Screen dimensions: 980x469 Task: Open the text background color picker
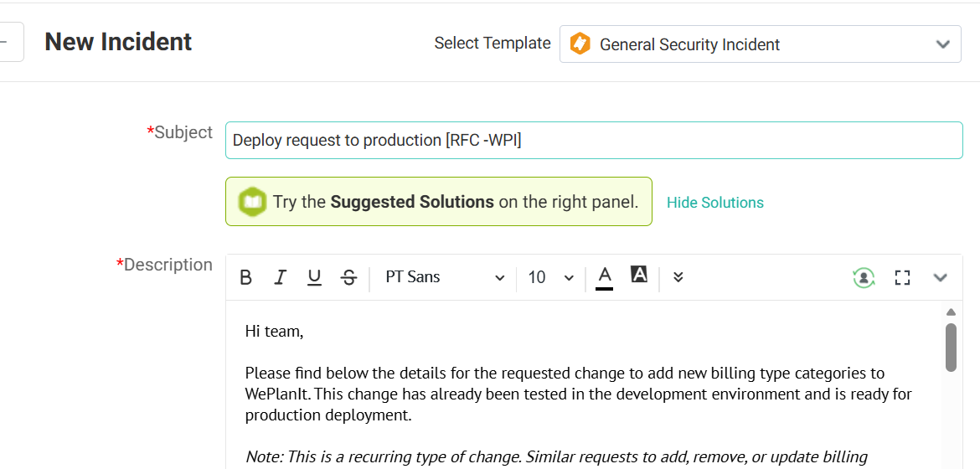pos(639,276)
